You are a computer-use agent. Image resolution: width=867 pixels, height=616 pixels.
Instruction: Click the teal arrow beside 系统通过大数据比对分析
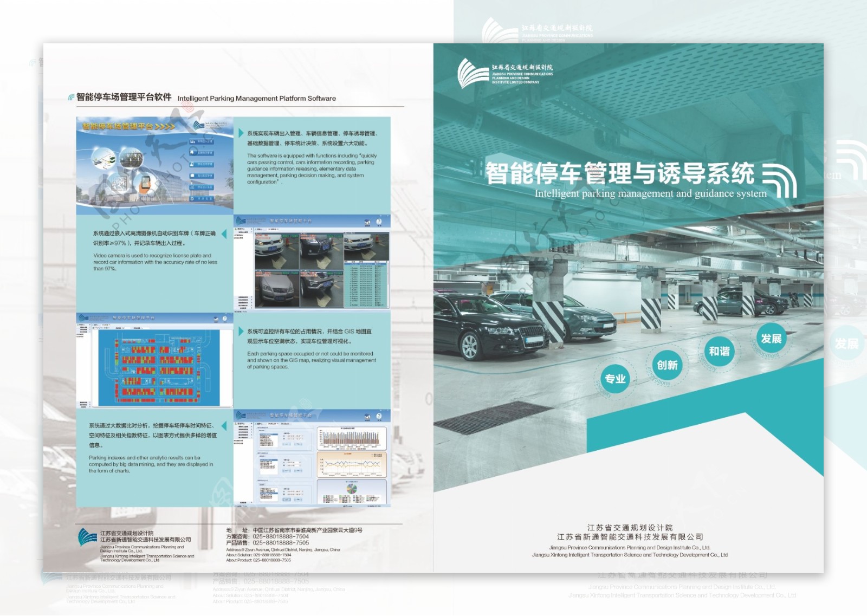224,426
